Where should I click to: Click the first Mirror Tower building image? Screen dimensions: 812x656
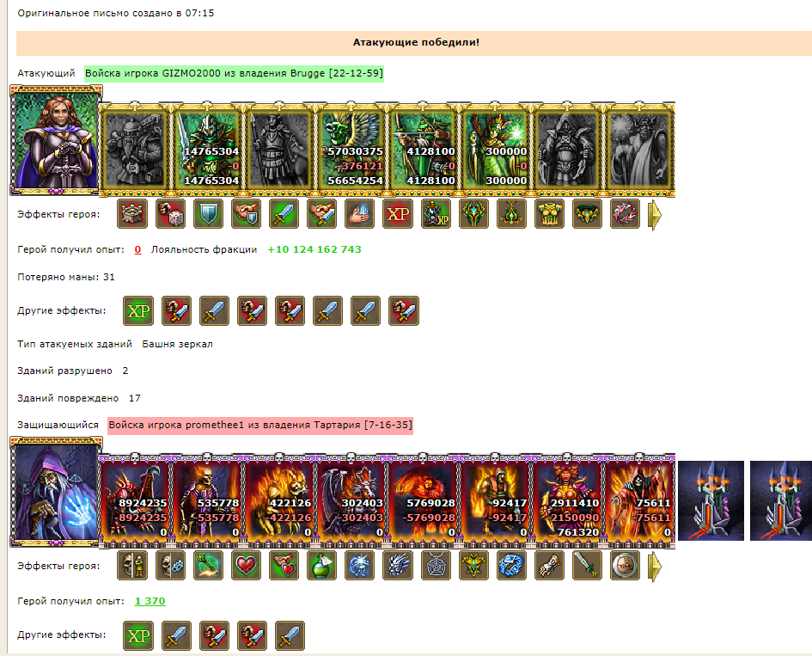[711, 500]
